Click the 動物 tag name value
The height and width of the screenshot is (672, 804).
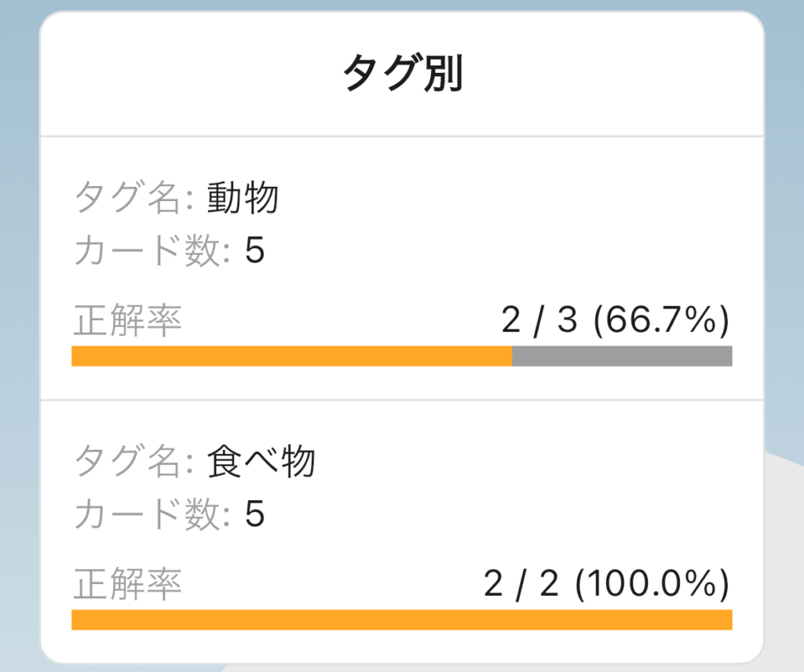[243, 198]
